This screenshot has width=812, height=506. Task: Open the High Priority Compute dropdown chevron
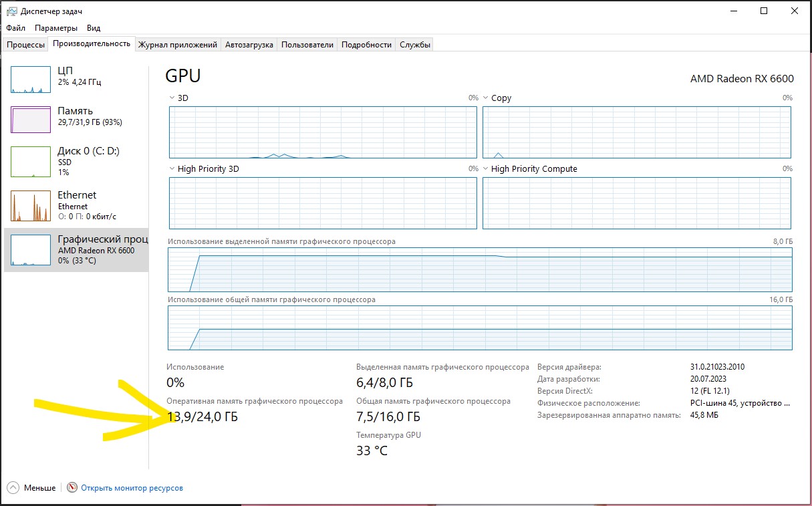(x=486, y=169)
